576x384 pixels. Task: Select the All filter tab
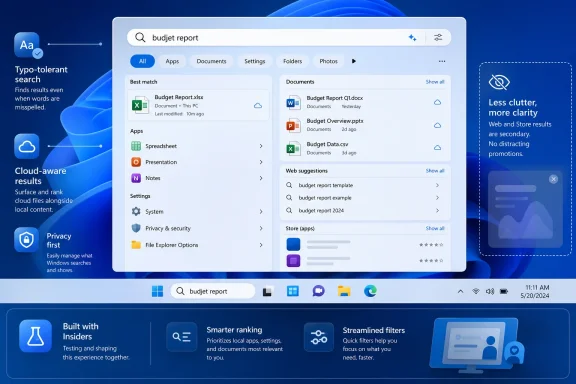pyautogui.click(x=143, y=61)
